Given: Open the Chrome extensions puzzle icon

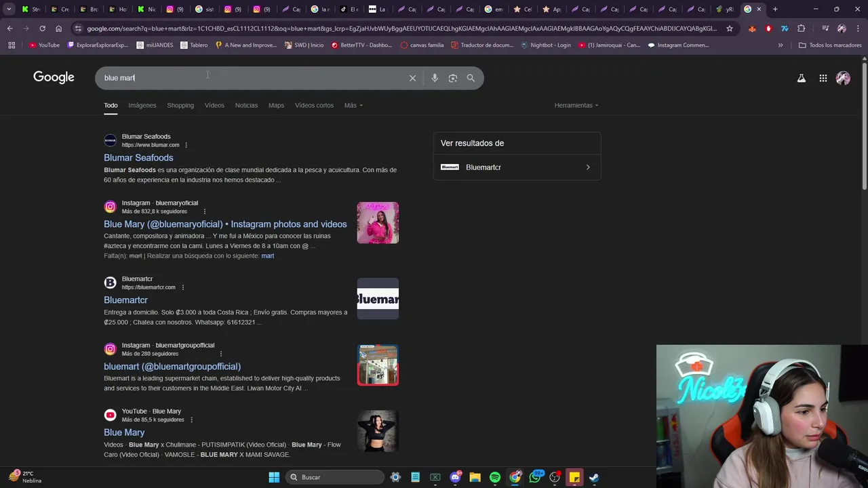Looking at the screenshot, I should [x=802, y=28].
